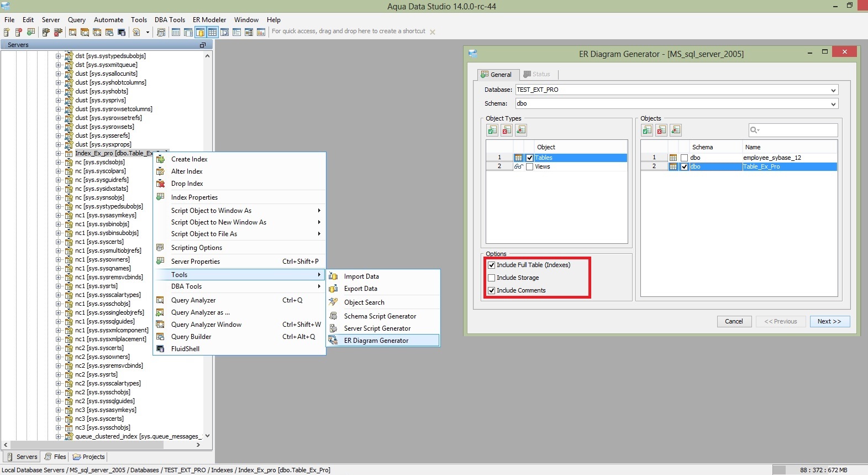This screenshot has height=475, width=868.
Task: Click the table icon in the Tables row
Action: click(x=518, y=158)
